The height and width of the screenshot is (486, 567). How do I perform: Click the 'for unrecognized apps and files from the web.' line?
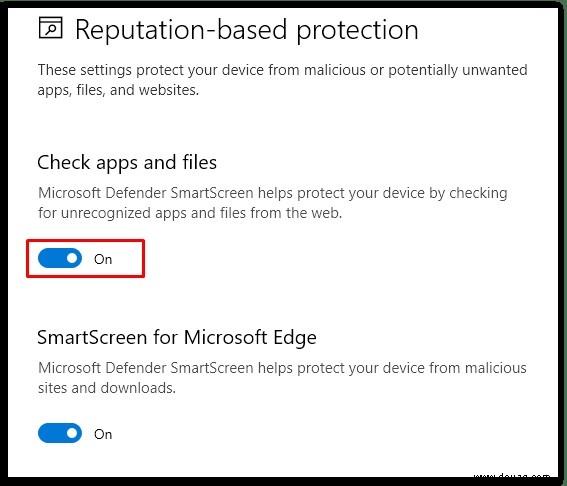[190, 213]
